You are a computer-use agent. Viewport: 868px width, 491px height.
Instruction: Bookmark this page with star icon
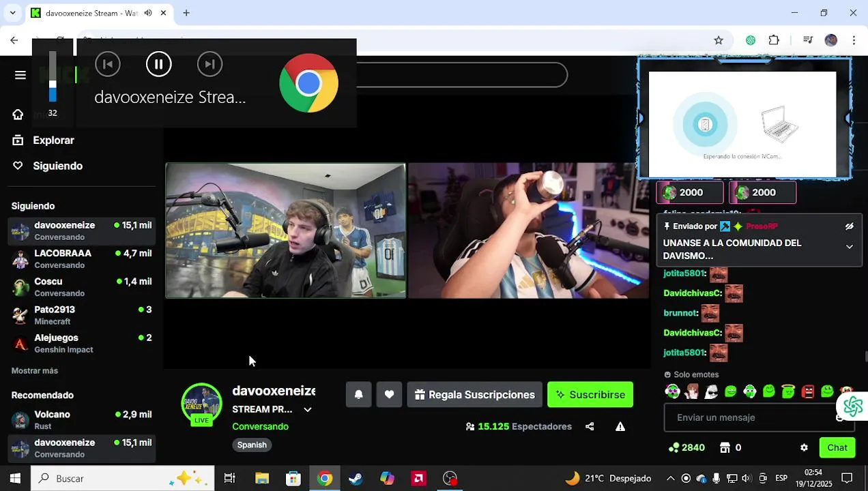click(719, 40)
